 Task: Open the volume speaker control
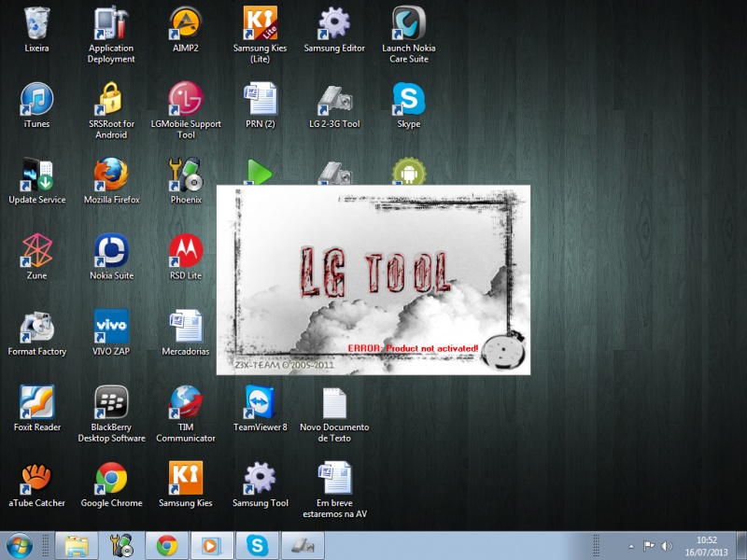[667, 546]
